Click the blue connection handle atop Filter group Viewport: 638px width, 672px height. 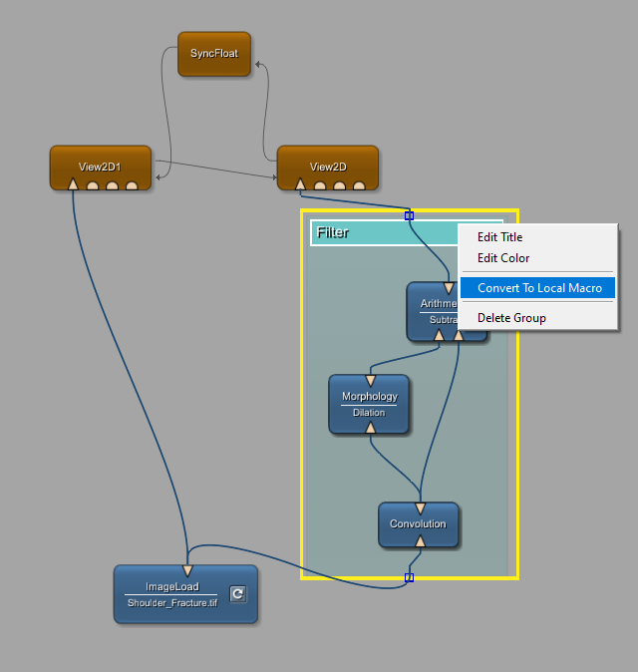point(409,215)
